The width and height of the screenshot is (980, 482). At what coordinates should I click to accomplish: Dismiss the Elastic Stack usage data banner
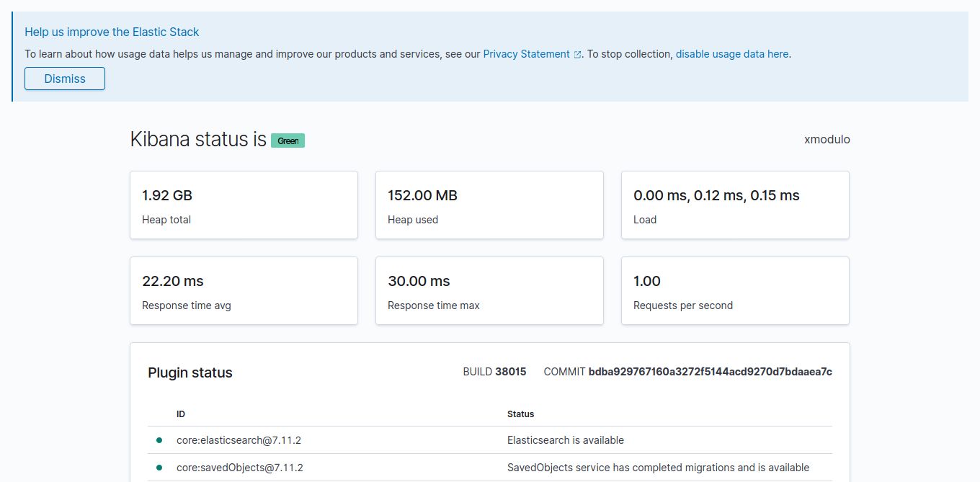click(x=65, y=79)
